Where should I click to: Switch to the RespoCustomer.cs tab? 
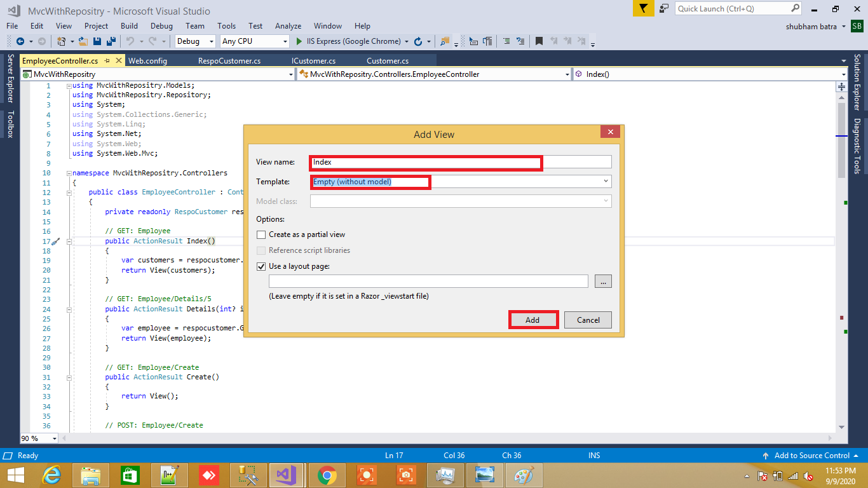point(229,61)
